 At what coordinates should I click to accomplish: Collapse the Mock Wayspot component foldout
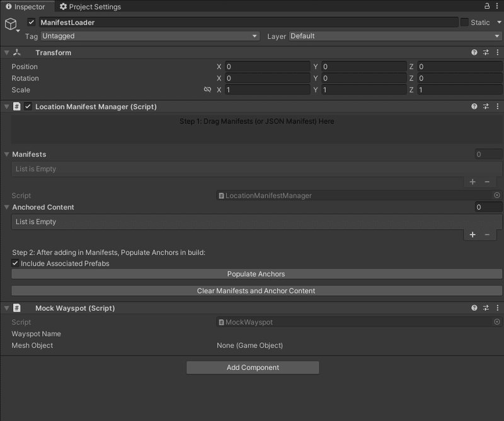click(x=6, y=308)
